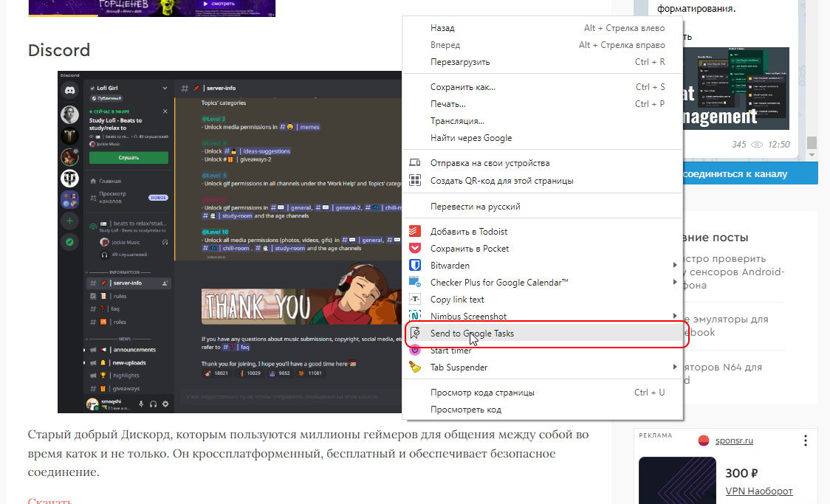Click the Send to Google Tasks icon
830x504 pixels.
[415, 333]
